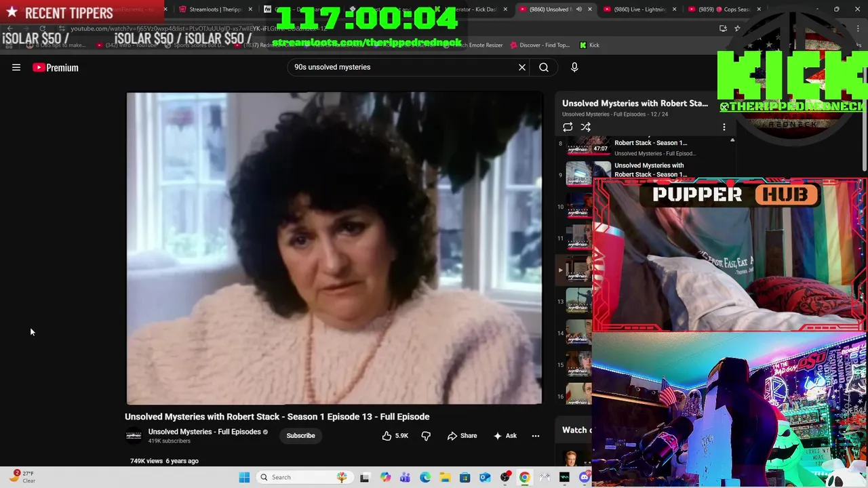
Task: Share this video
Action: pos(462,436)
